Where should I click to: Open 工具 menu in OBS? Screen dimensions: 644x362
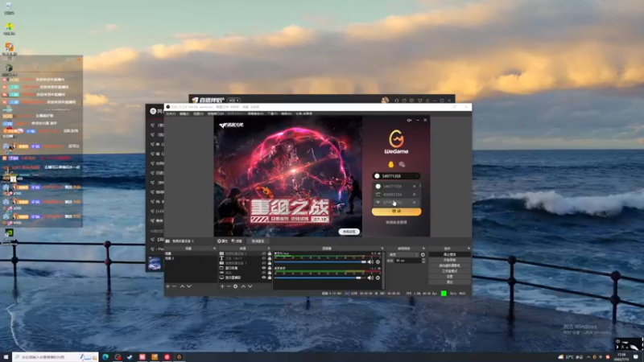pos(273,113)
